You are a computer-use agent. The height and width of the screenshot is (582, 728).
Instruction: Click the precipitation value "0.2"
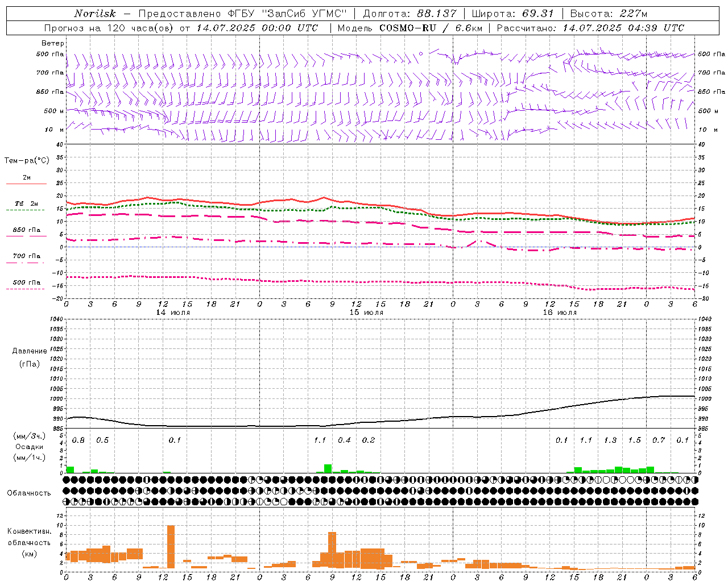click(x=369, y=440)
